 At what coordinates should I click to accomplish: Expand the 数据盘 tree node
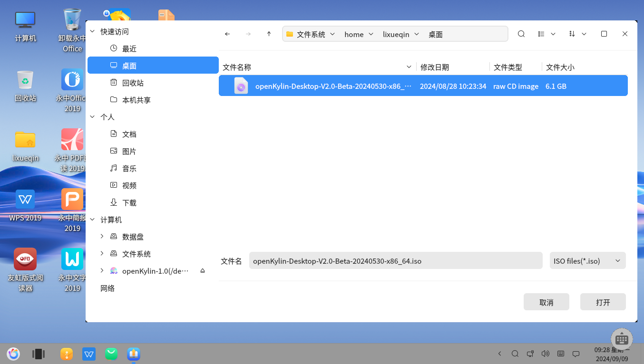(x=102, y=236)
